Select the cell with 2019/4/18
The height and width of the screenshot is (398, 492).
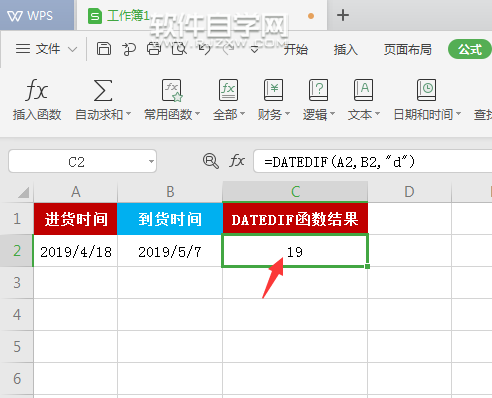click(x=76, y=251)
